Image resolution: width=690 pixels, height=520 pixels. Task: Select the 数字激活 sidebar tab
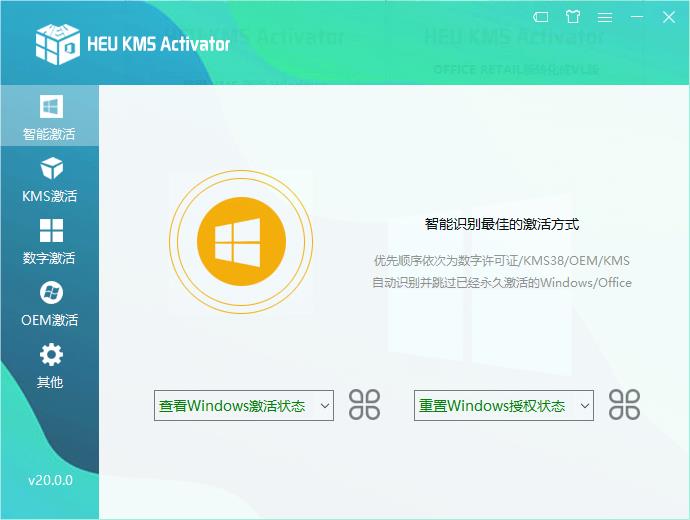[x=50, y=242]
